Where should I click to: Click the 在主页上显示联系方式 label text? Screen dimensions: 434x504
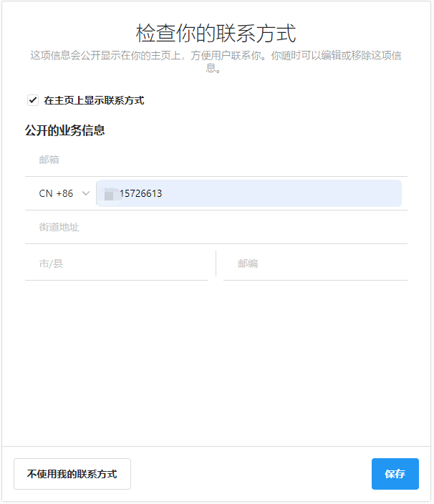tap(94, 100)
